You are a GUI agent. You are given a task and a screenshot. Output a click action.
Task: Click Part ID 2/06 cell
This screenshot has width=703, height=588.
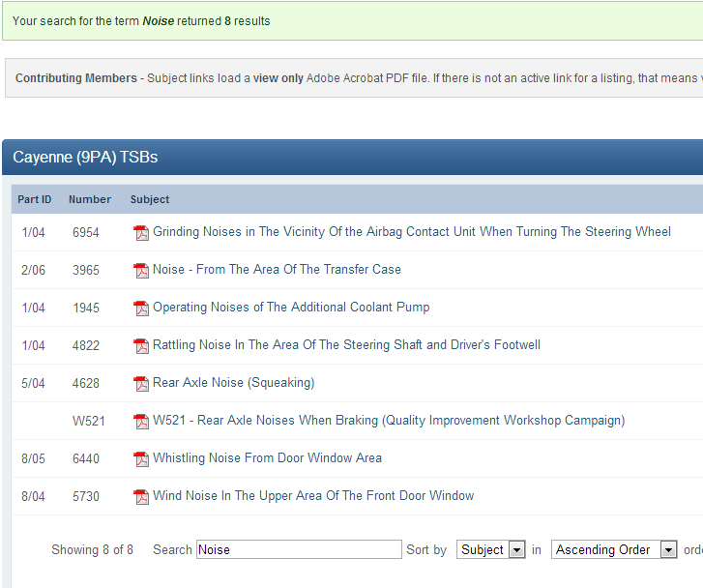click(33, 271)
